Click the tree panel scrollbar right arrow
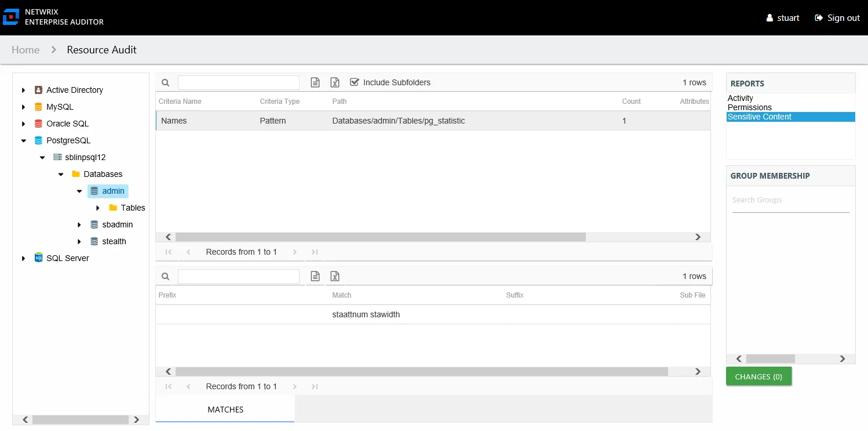This screenshot has height=431, width=868. click(x=136, y=419)
